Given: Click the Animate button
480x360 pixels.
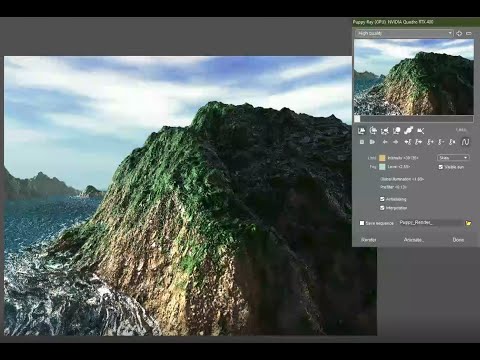Looking at the screenshot, I should pyautogui.click(x=414, y=240).
